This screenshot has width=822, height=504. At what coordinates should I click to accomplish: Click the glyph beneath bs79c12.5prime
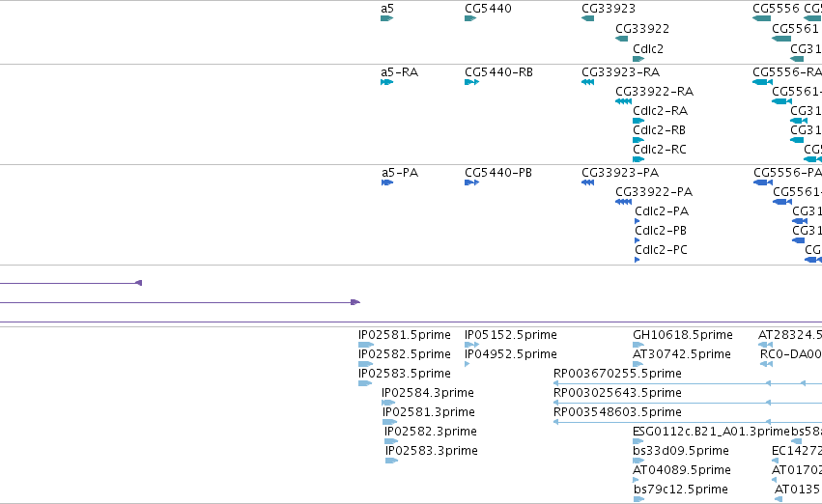[638, 500]
